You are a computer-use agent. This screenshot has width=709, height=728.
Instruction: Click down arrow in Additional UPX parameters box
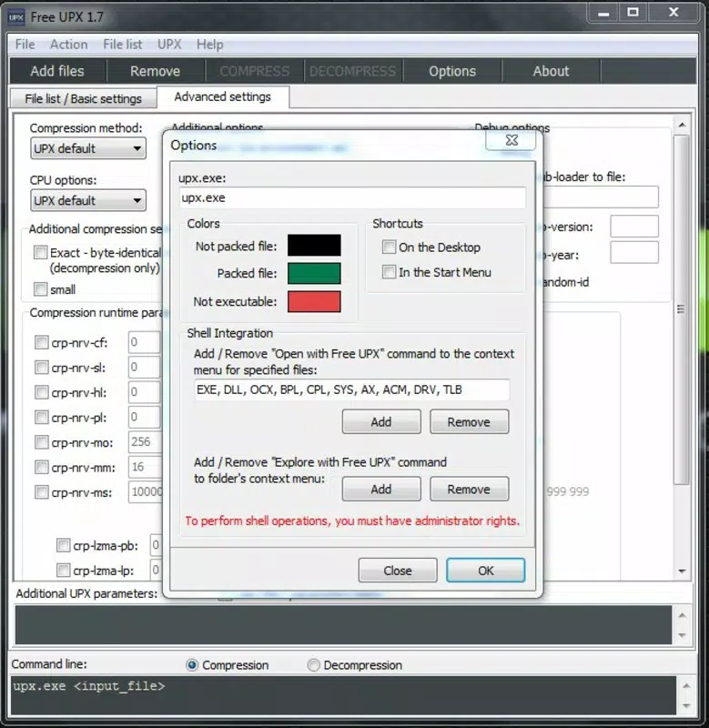coord(682,635)
